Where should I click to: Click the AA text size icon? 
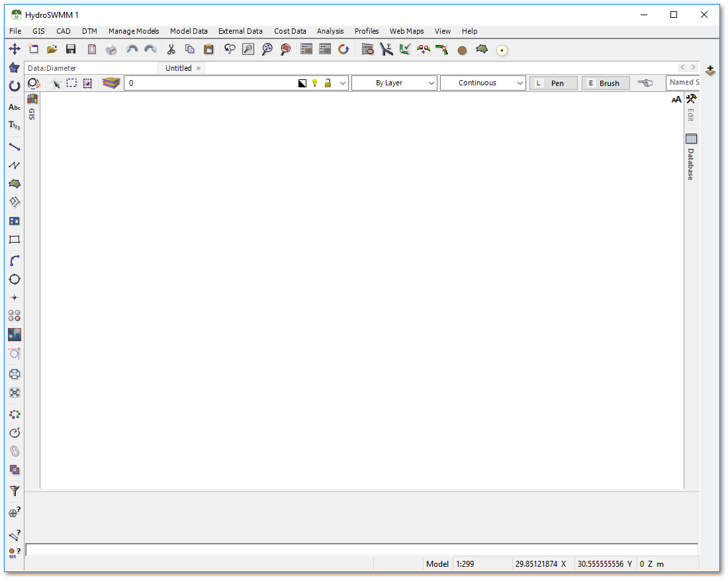[x=676, y=99]
